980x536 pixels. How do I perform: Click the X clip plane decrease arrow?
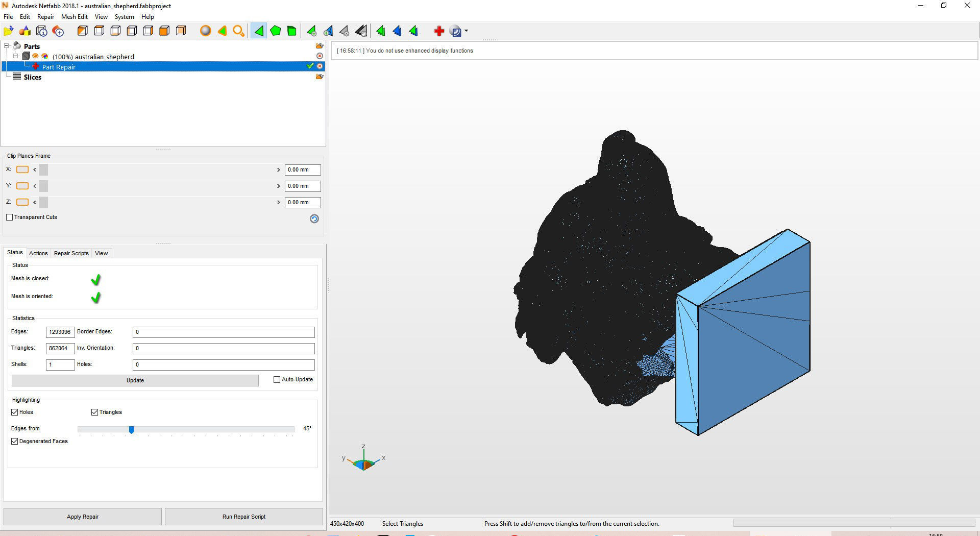point(35,169)
